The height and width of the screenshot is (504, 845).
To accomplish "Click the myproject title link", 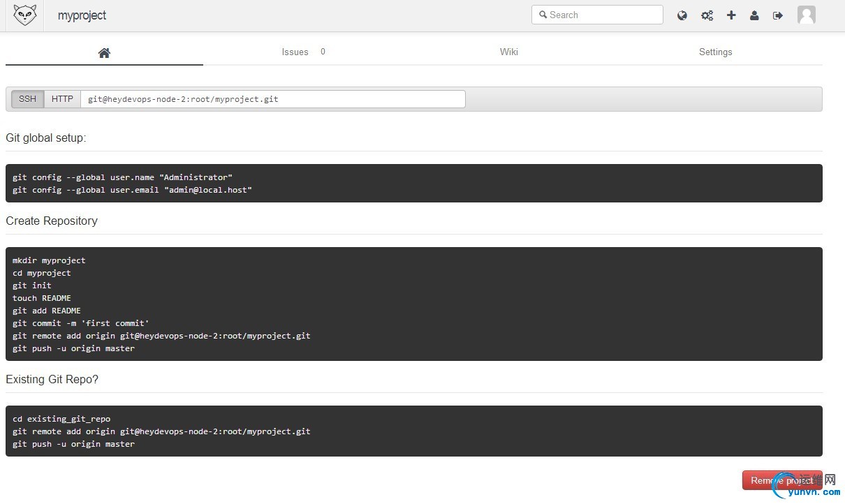I will [x=82, y=15].
